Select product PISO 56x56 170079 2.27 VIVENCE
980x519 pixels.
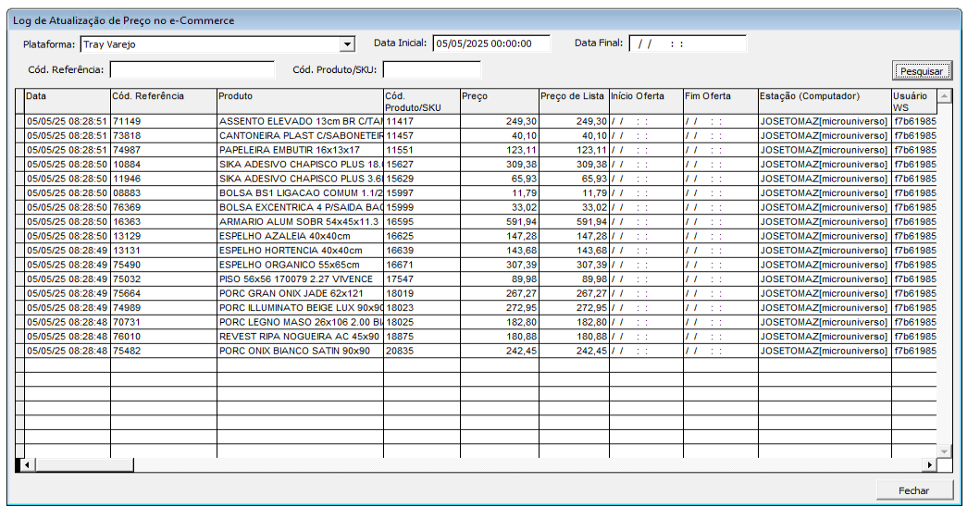(x=301, y=279)
